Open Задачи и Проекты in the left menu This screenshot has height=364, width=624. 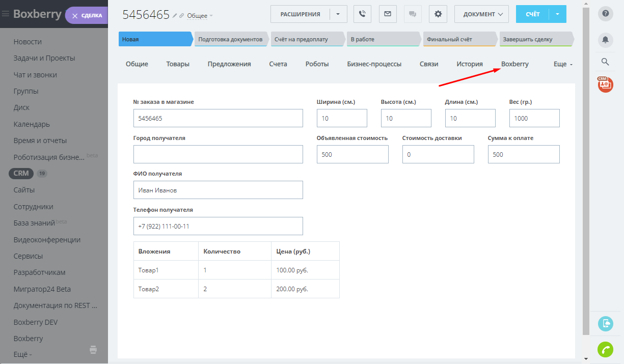pos(44,58)
